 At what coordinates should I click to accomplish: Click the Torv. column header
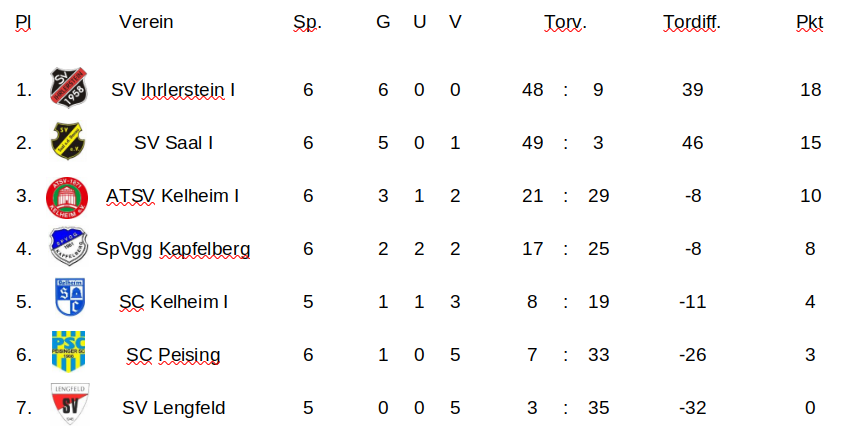565,22
